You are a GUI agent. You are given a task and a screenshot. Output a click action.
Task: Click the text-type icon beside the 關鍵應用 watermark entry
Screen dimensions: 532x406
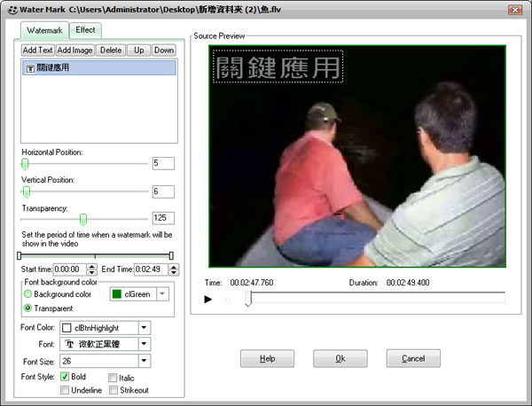tap(30, 68)
